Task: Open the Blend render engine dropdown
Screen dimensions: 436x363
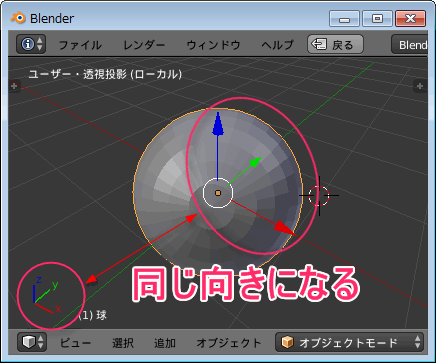Action: pyautogui.click(x=410, y=45)
